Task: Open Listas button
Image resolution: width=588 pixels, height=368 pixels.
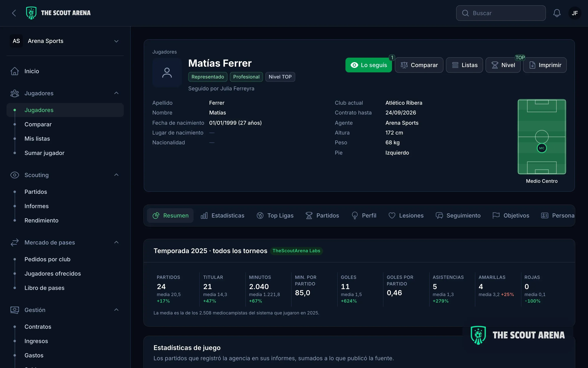Action: coord(464,65)
